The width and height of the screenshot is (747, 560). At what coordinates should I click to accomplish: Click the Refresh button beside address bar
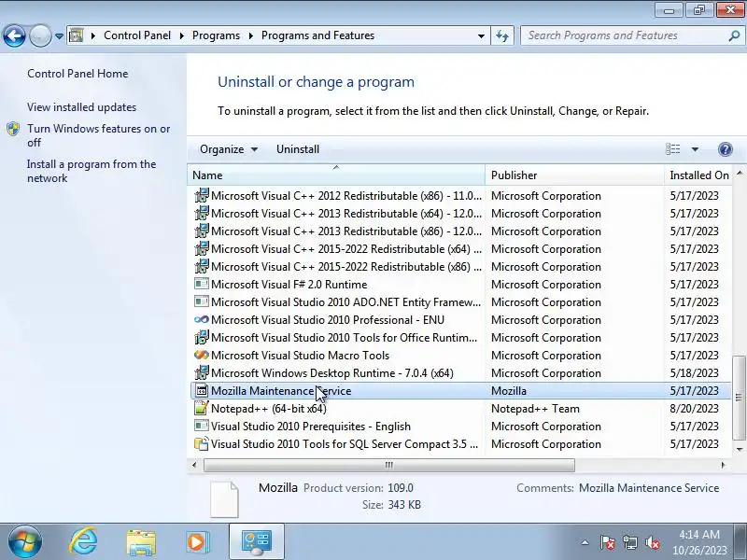tap(502, 35)
